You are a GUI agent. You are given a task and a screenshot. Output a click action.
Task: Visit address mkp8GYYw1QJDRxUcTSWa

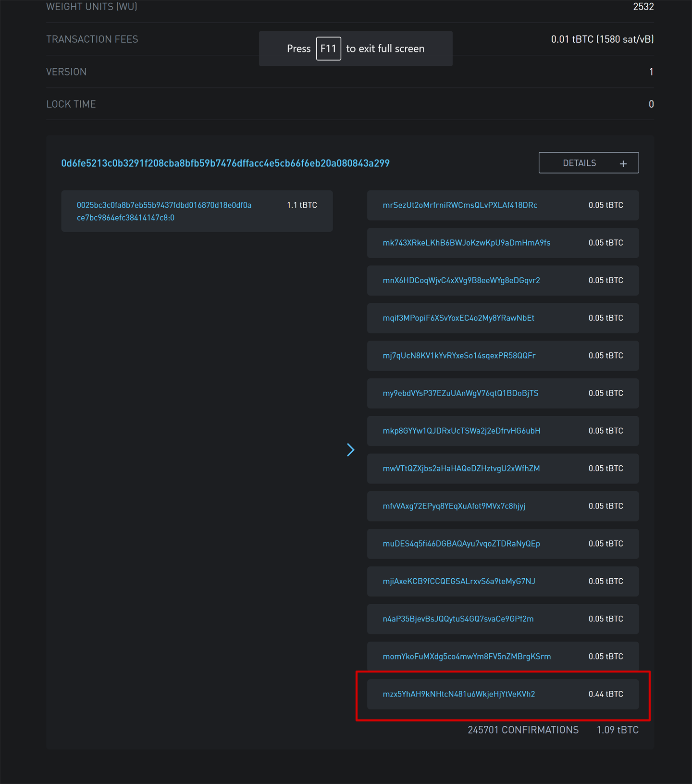pyautogui.click(x=461, y=431)
